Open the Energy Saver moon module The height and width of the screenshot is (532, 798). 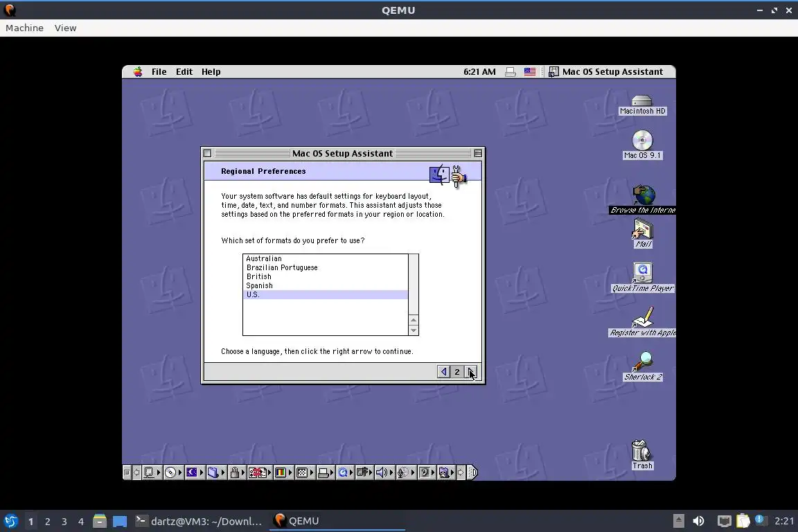(x=195, y=472)
